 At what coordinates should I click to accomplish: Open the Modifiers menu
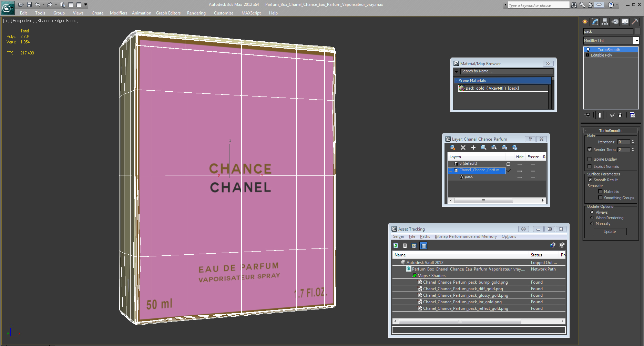pyautogui.click(x=119, y=13)
